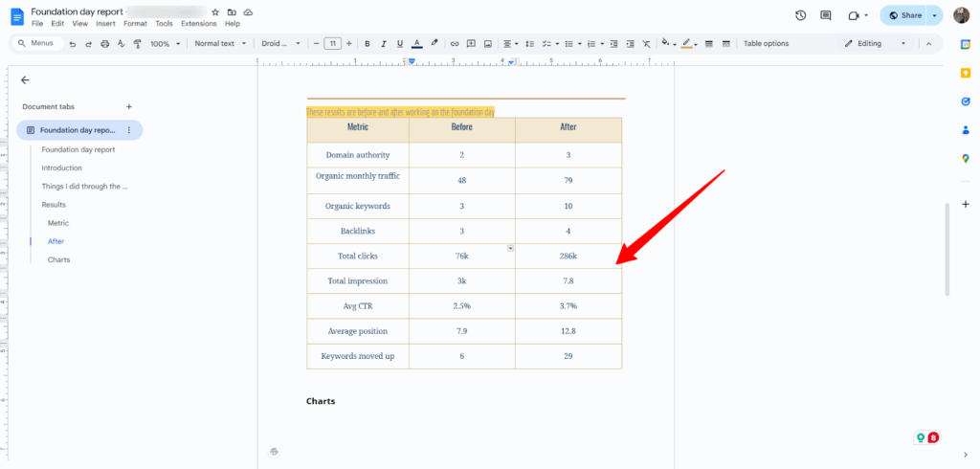Open the Editing mode dropdown
Image resolution: width=980 pixels, height=469 pixels.
876,43
